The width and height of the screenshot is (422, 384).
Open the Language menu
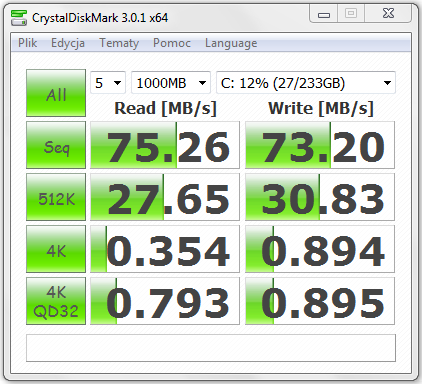point(231,43)
